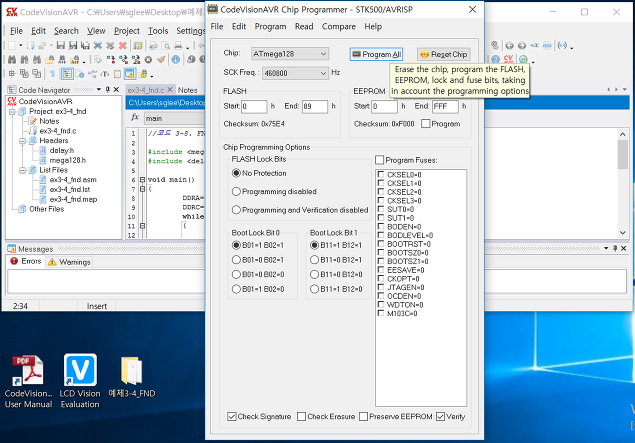Uncheck the Check Signature option

[232, 416]
